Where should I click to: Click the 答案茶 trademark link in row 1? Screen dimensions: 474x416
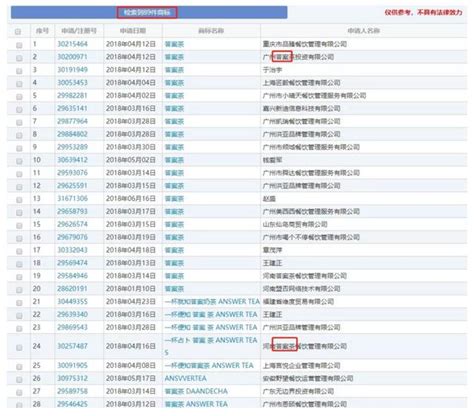[x=174, y=44]
